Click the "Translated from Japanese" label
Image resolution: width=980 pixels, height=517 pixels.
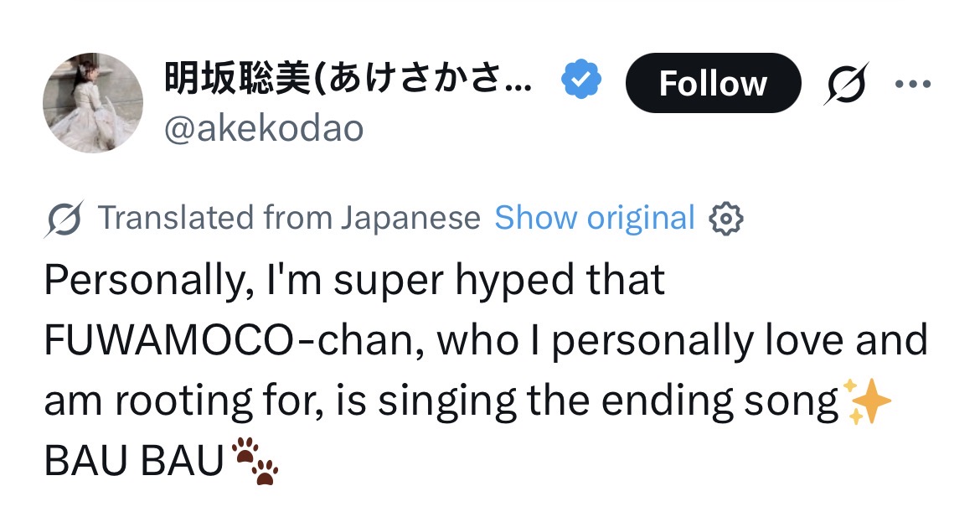[289, 218]
